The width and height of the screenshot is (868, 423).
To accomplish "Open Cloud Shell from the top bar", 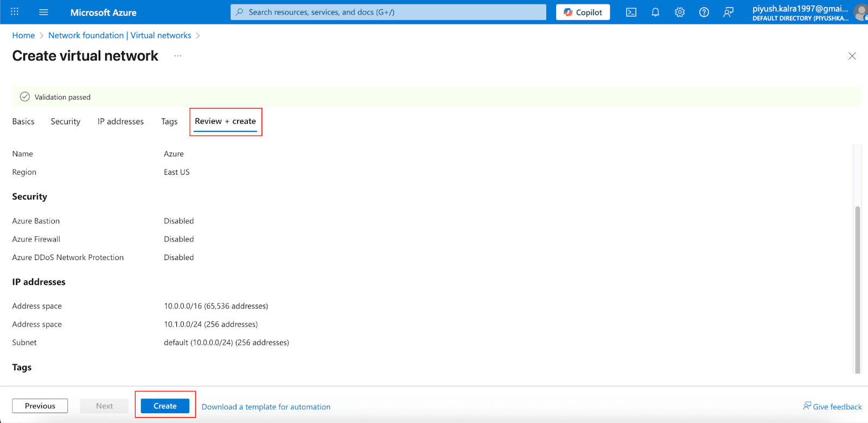I will (631, 12).
